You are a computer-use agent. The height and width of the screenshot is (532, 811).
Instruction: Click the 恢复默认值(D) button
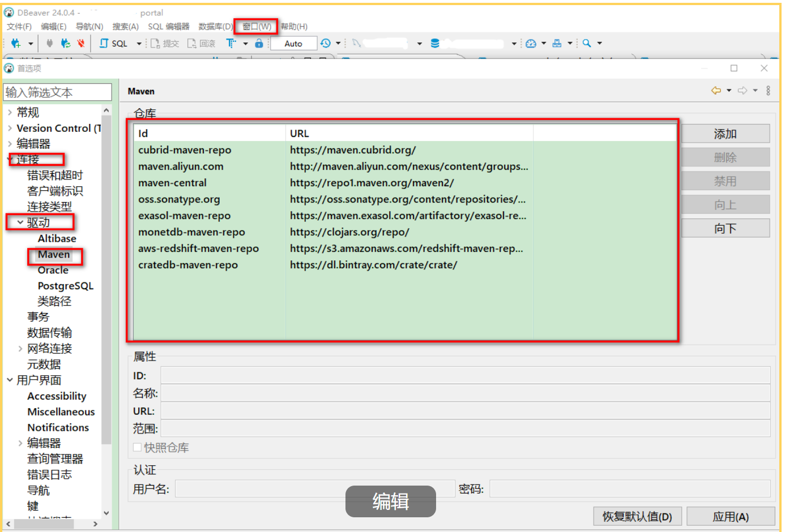[x=637, y=516]
